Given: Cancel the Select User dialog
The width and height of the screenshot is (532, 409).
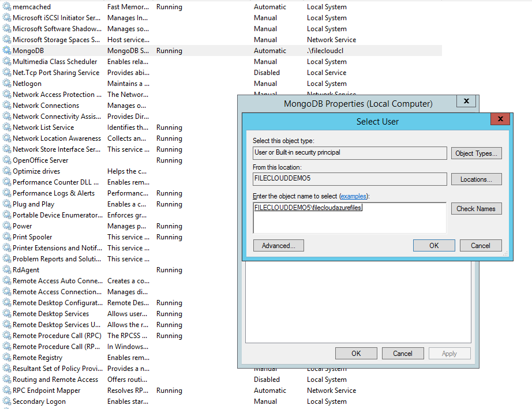Looking at the screenshot, I should (x=481, y=245).
